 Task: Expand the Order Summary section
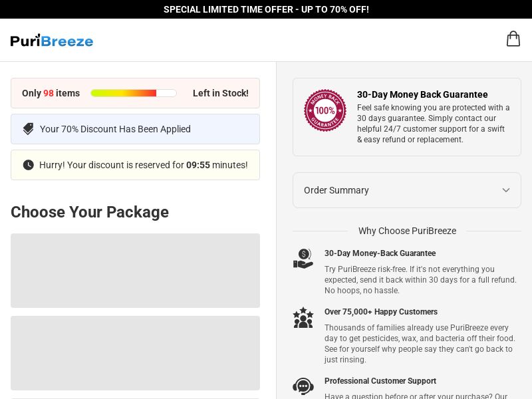coord(407,190)
